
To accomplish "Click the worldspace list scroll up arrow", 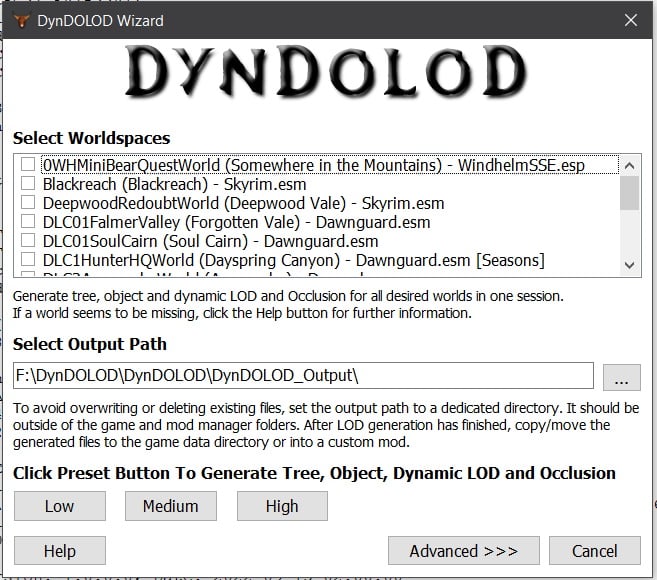I will [629, 166].
